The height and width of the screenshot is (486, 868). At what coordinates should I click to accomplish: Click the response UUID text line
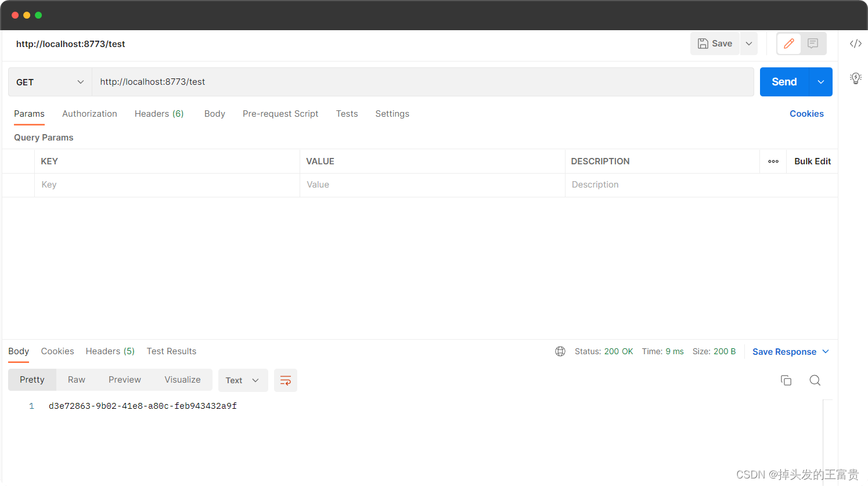point(143,406)
